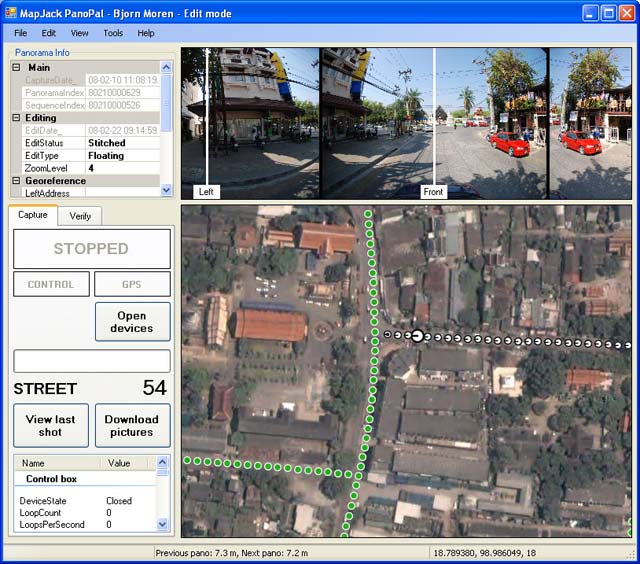Collapse the Main property group
The height and width of the screenshot is (564, 640).
click(16, 67)
